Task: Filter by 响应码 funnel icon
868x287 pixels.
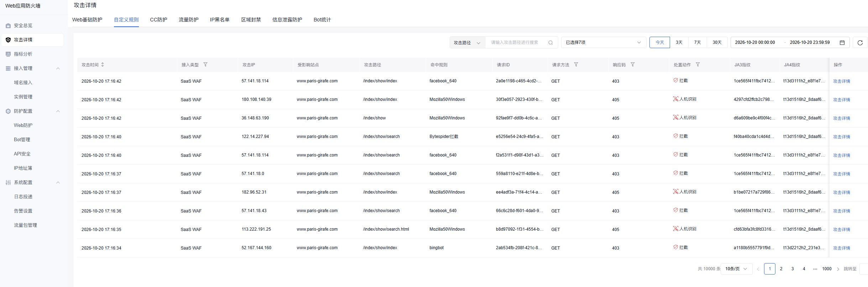Action: point(633,65)
